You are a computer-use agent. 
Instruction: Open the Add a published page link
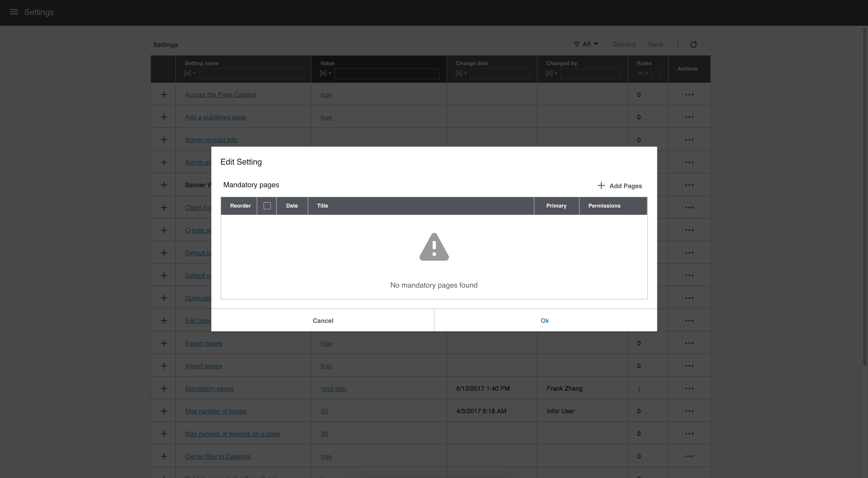click(x=216, y=117)
